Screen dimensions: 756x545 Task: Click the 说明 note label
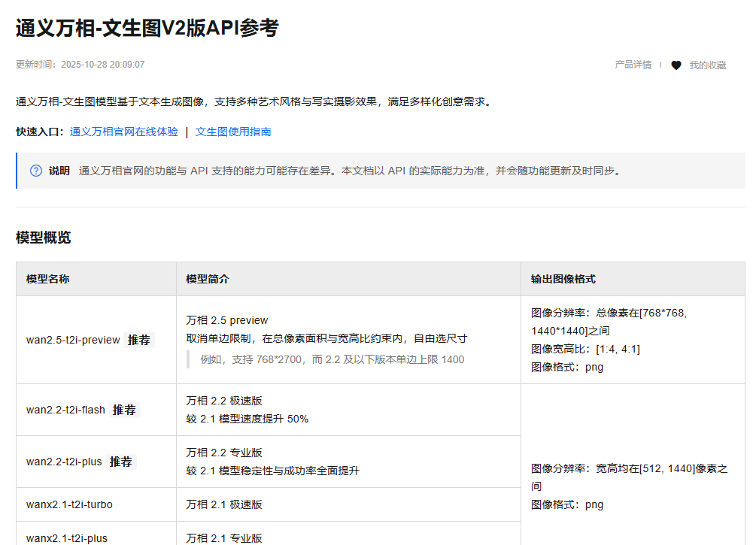[x=59, y=171]
